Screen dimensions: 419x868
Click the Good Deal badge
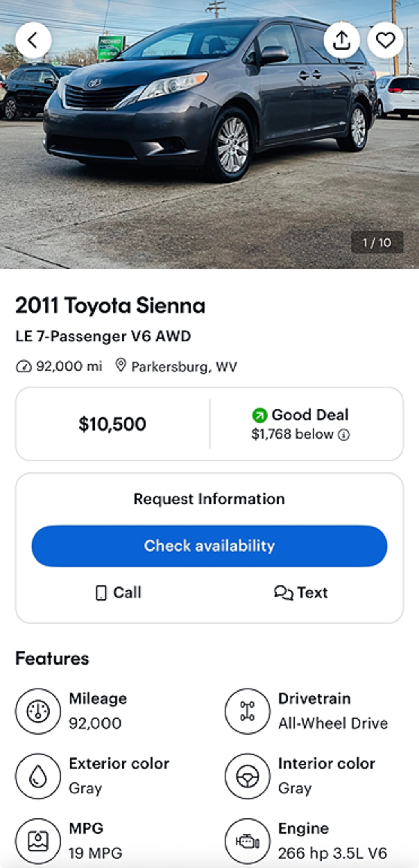point(301,415)
